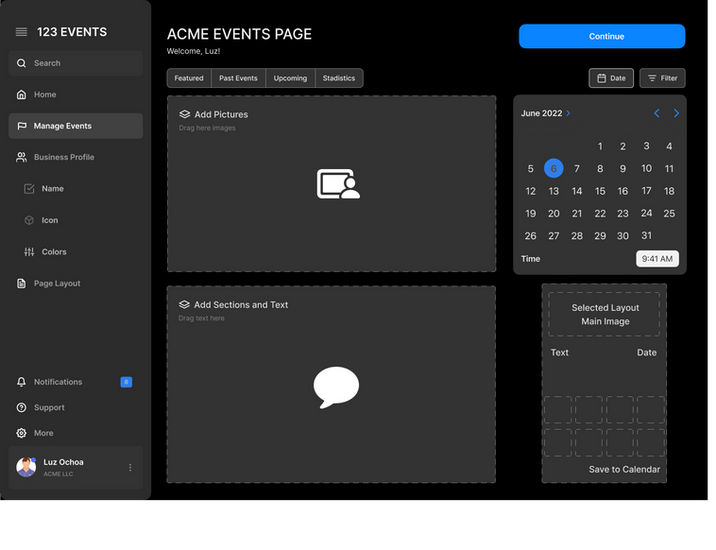Click the Business Profile people icon
Screen dimensions: 716x550
21,157
